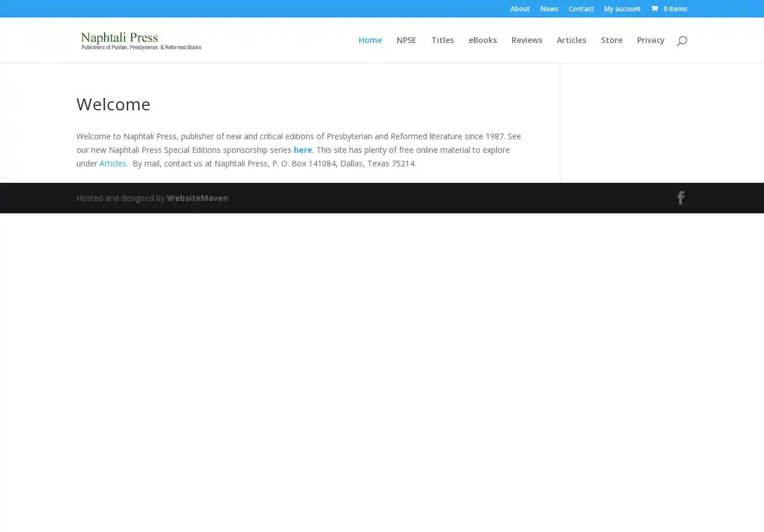764x532 pixels.
Task: Open the Reviews page
Action: pos(526,40)
